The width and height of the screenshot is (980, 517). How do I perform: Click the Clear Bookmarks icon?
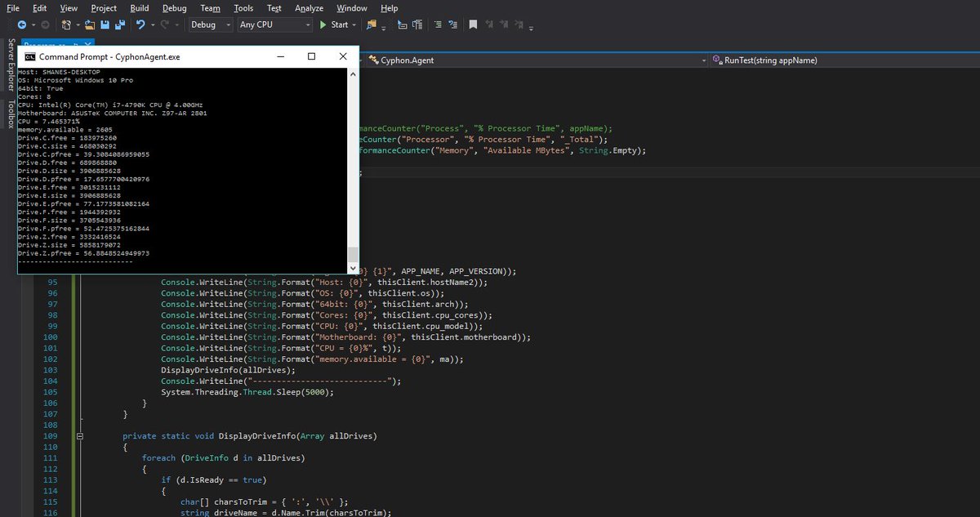(x=519, y=25)
